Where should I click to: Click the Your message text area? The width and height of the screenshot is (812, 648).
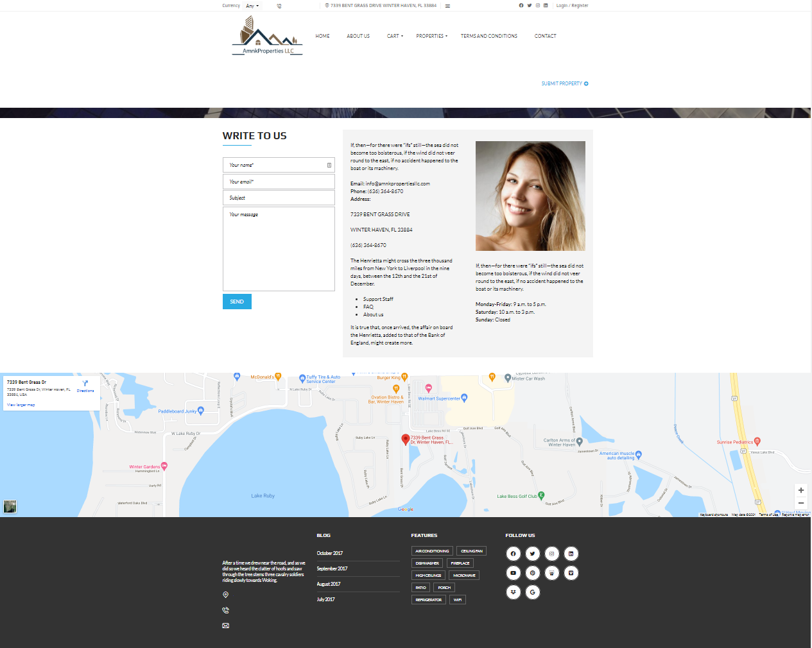point(279,249)
